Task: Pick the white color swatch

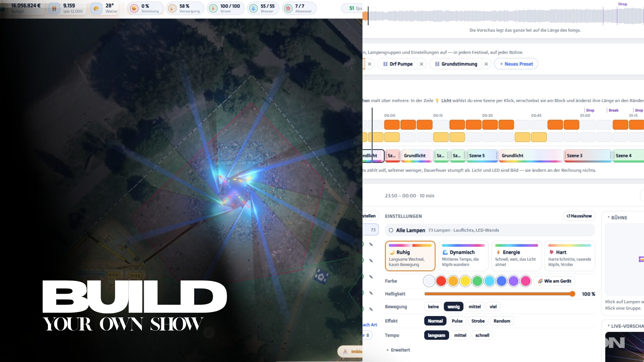Action: [x=429, y=281]
